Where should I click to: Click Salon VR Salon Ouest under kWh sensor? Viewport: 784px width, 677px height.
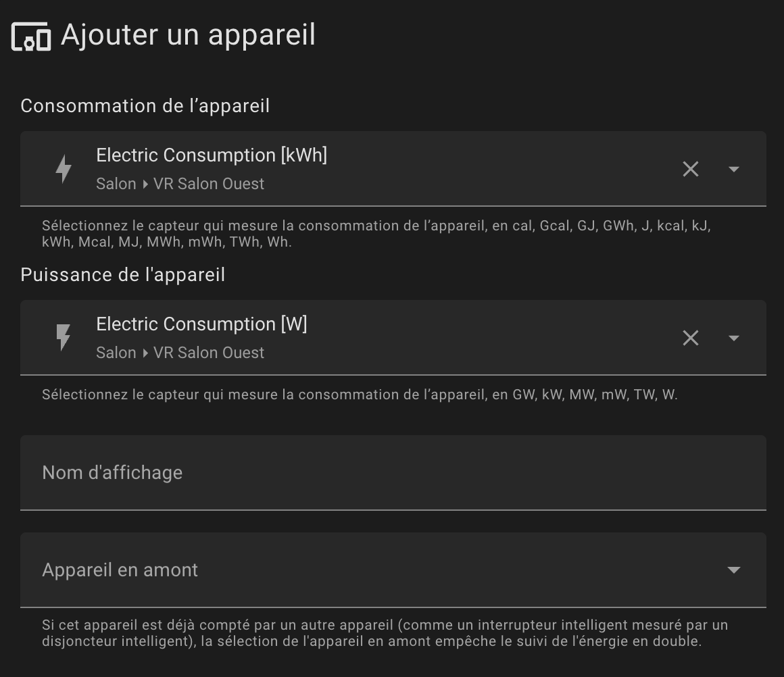(180, 184)
